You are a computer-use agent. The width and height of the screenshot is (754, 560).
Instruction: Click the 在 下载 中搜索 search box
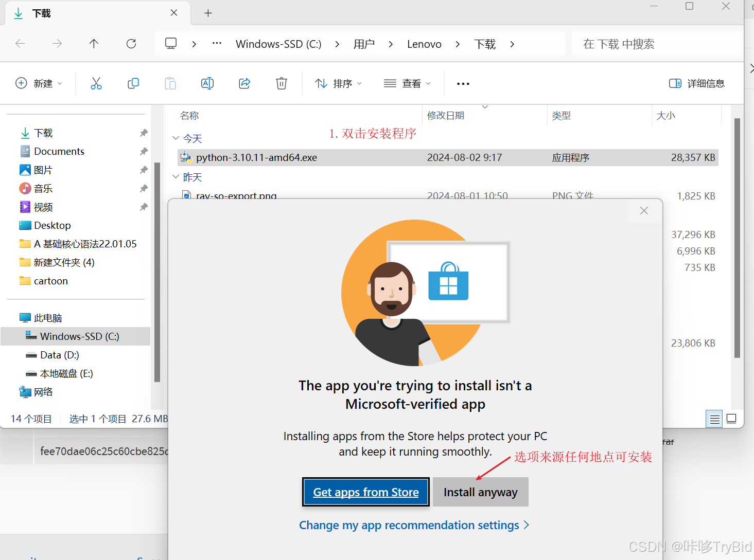point(657,44)
